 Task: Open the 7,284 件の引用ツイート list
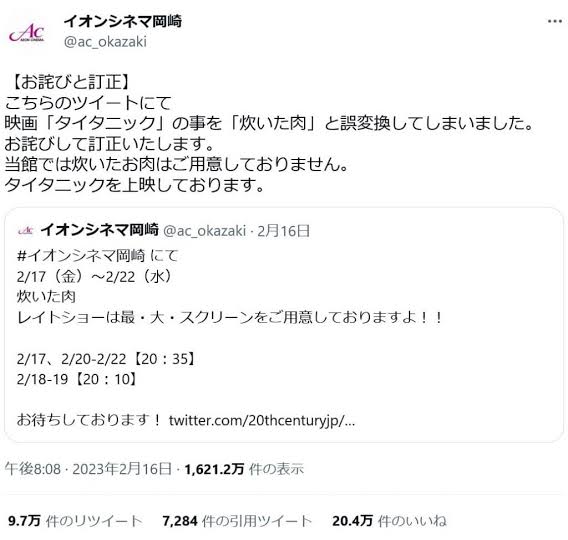pos(237,521)
